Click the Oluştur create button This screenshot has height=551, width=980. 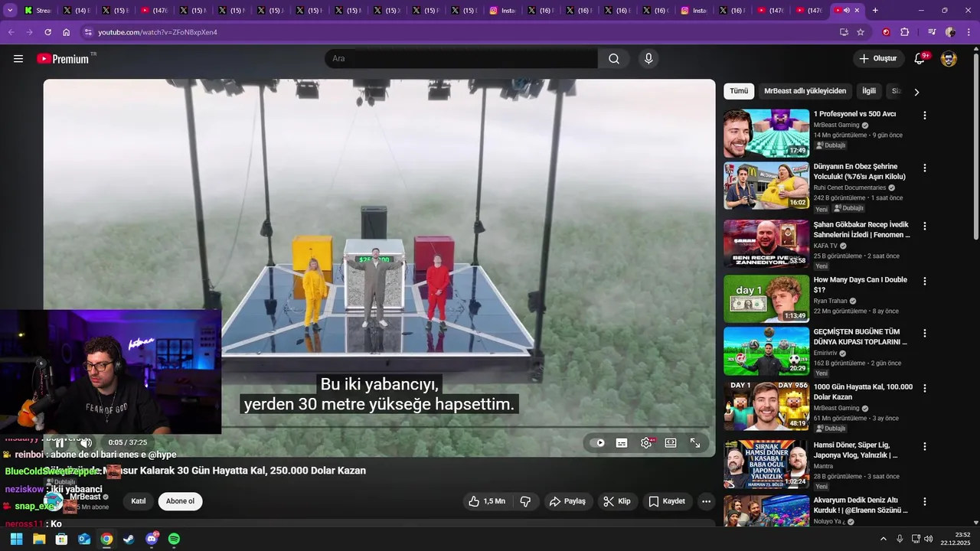(877, 59)
